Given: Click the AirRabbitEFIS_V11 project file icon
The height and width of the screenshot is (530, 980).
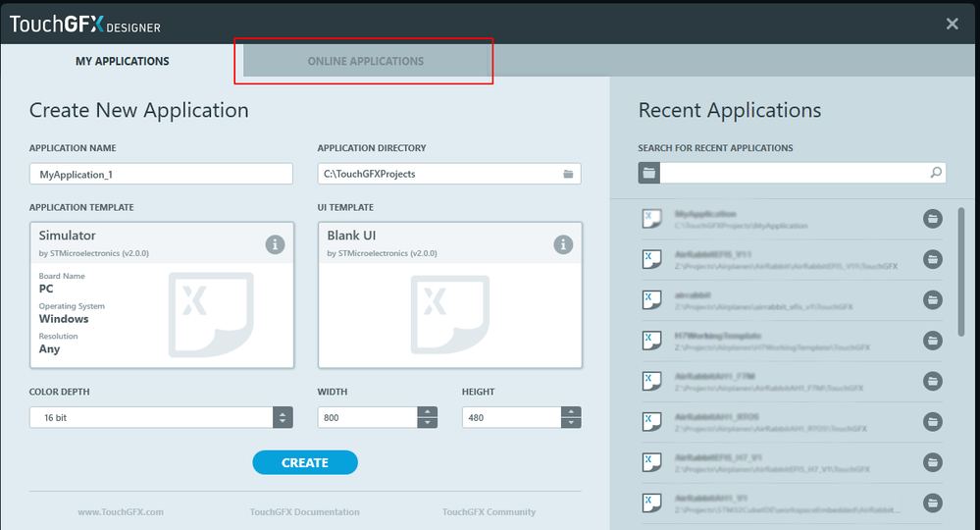Looking at the screenshot, I should (x=652, y=259).
